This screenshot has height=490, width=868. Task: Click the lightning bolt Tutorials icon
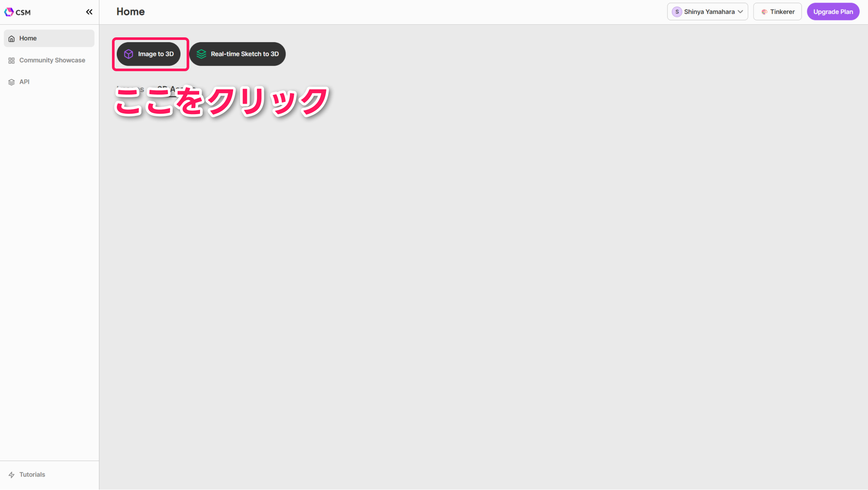[x=12, y=475]
